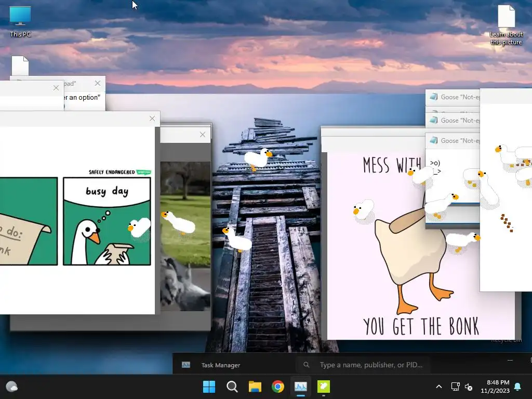Image resolution: width=532 pixels, height=399 pixels.
Task: Minimize the Task Manager window
Action: pos(510,360)
